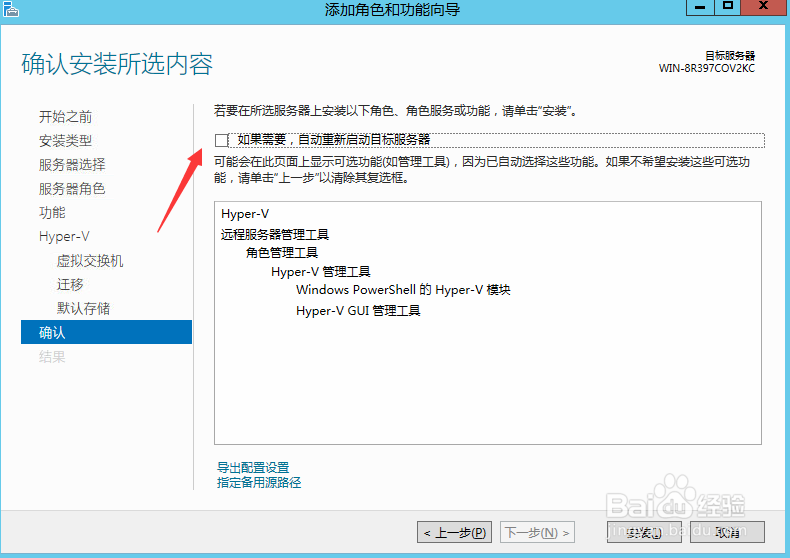
Task: Select Hyper-V GUI 管理工具 entry
Action: pos(358,311)
